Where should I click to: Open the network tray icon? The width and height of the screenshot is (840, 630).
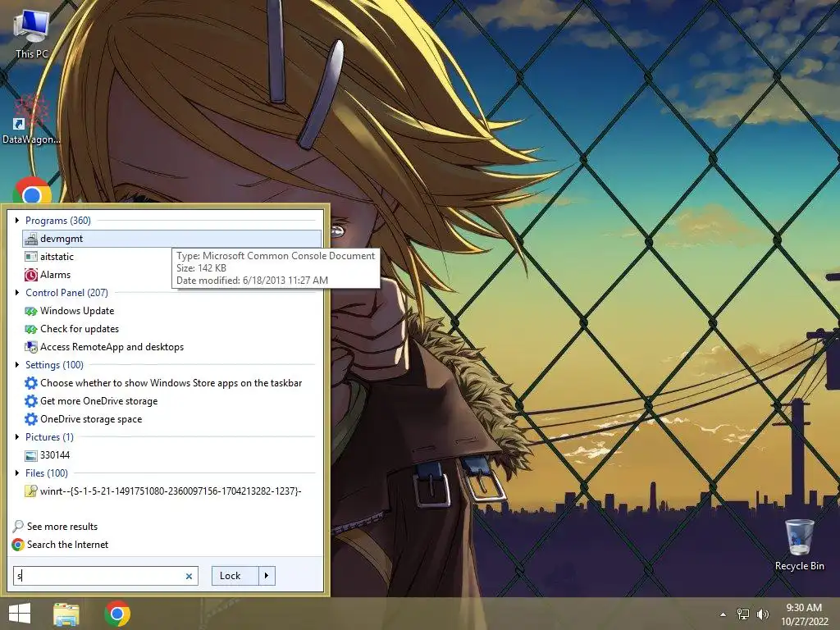(743, 614)
